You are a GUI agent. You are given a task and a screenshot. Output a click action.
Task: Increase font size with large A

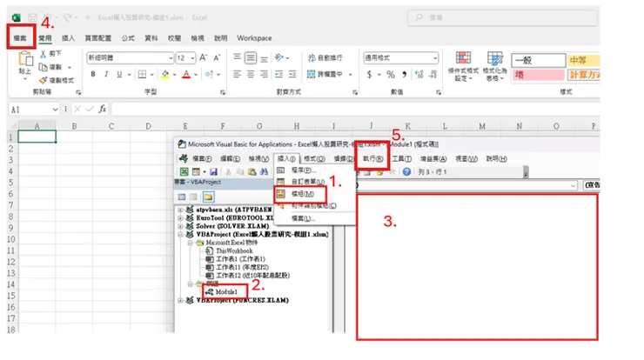coord(204,58)
